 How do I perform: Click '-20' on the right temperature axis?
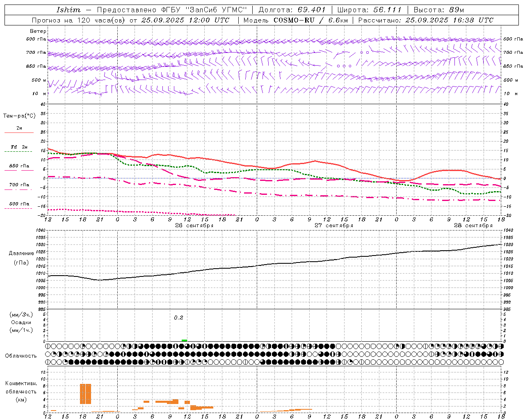click(x=507, y=215)
